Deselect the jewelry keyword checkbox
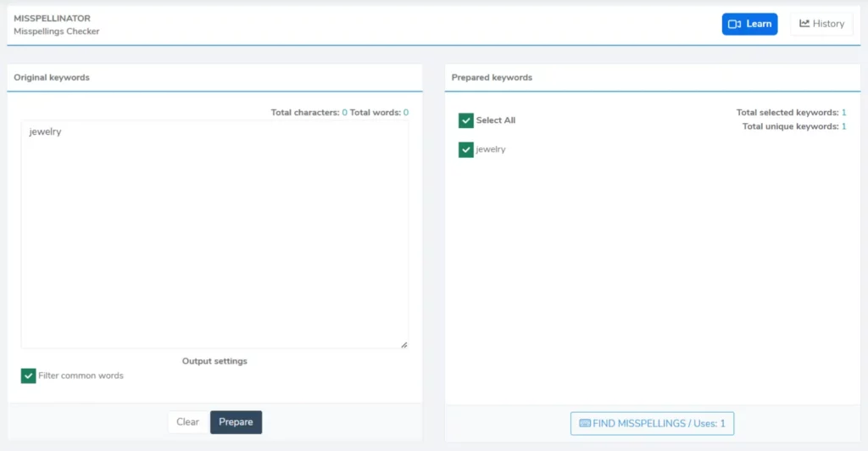 click(466, 149)
